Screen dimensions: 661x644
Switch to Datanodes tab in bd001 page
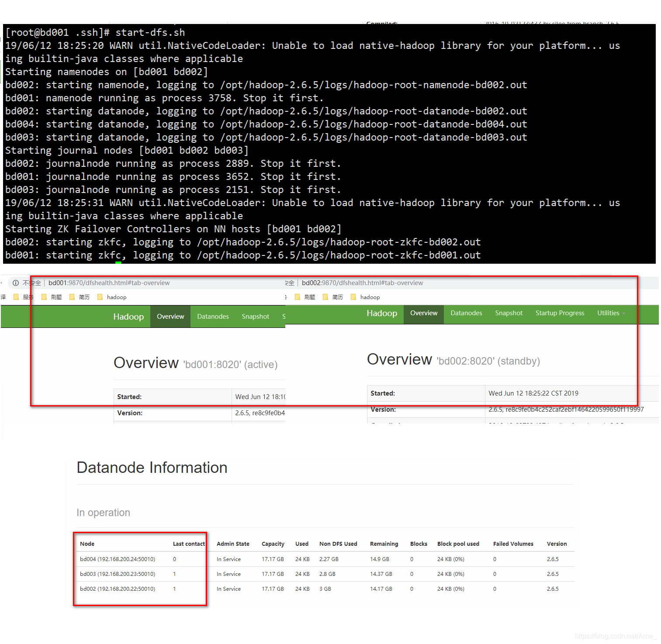point(213,317)
